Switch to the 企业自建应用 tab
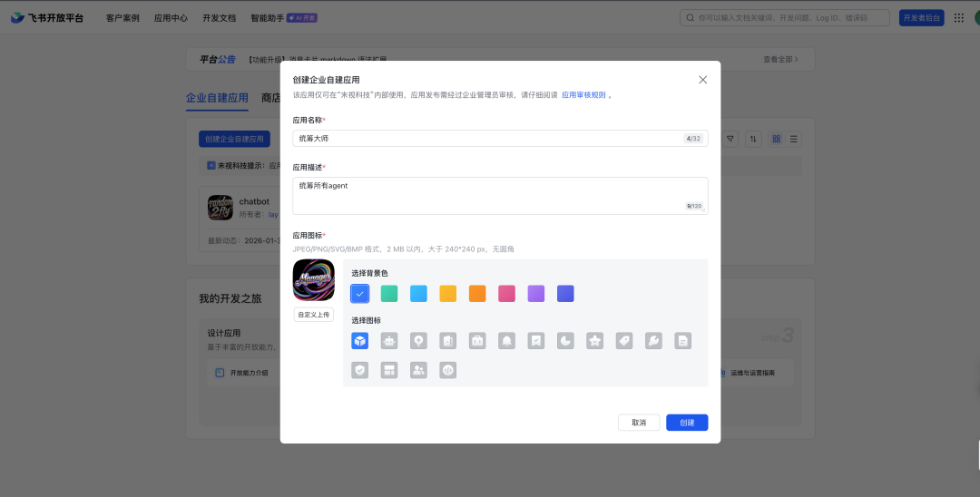The height and width of the screenshot is (497, 980). coord(217,98)
